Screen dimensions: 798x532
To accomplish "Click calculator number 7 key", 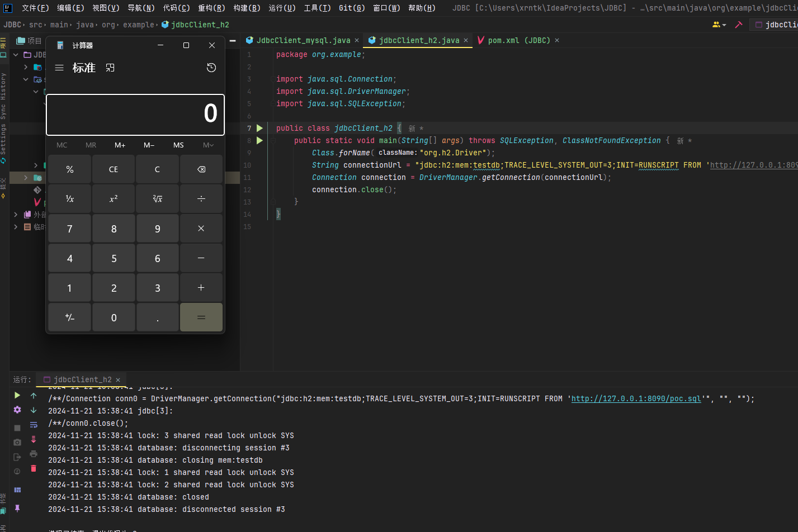I will click(x=69, y=229).
